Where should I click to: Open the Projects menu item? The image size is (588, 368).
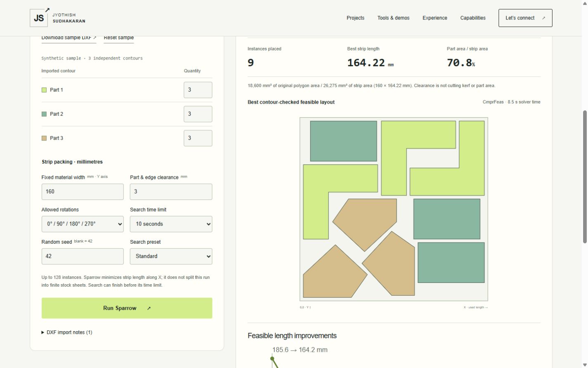[355, 18]
